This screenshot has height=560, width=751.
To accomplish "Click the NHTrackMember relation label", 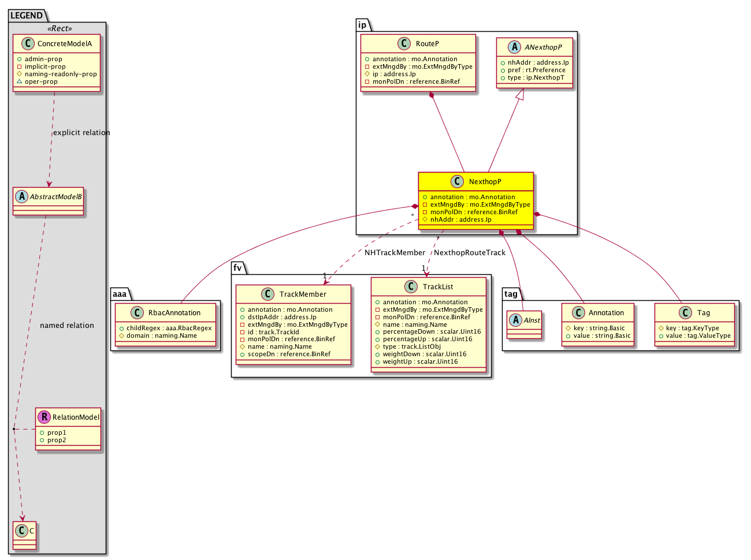I will 395,253.
